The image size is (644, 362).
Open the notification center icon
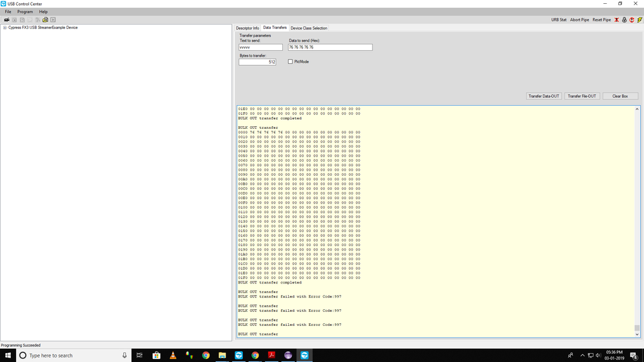pos(634,356)
